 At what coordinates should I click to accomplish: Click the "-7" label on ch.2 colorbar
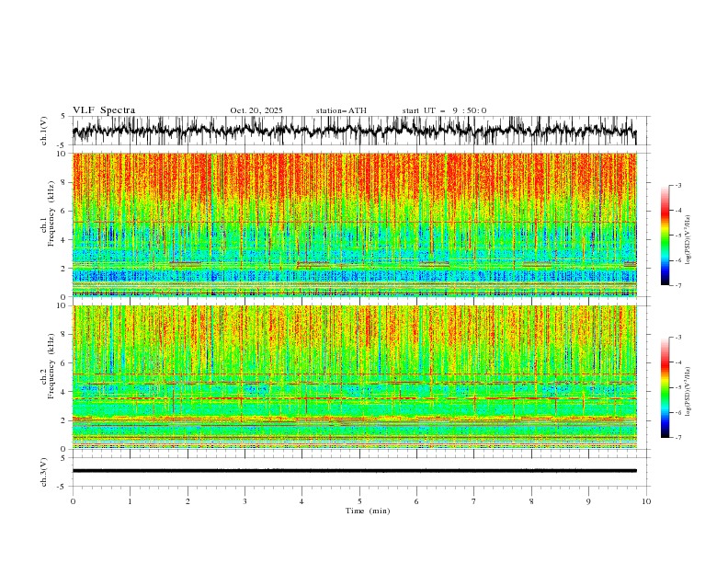click(x=678, y=438)
